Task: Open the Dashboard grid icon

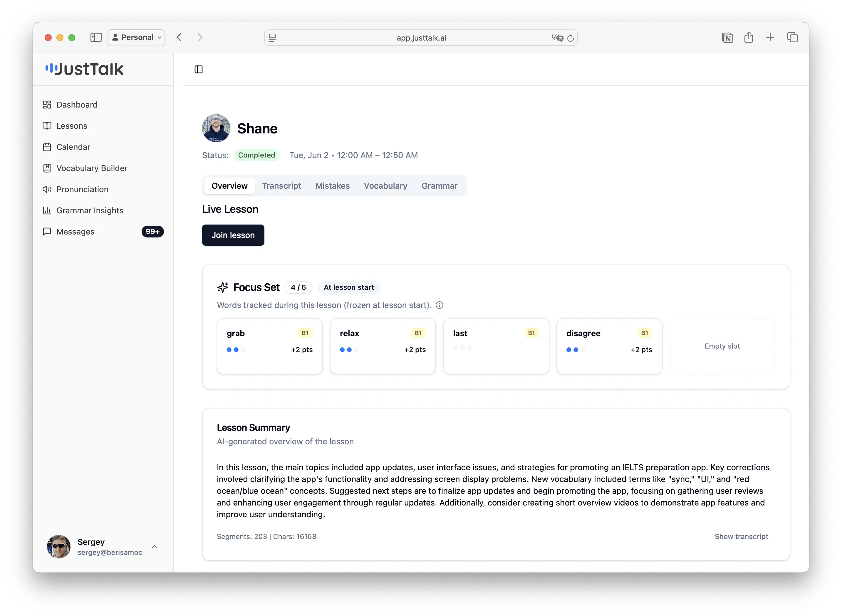Action: click(47, 105)
